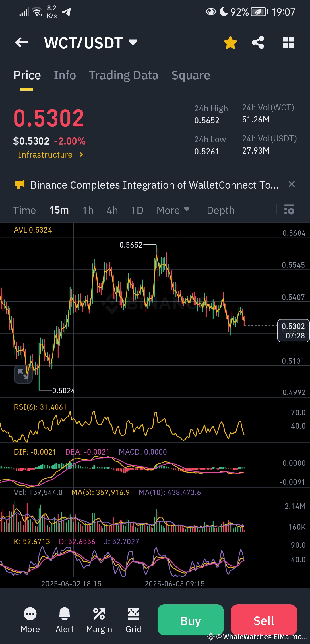Viewport: 310px width, 644px height.
Task: Open the bottom More menu
Action: tap(30, 620)
